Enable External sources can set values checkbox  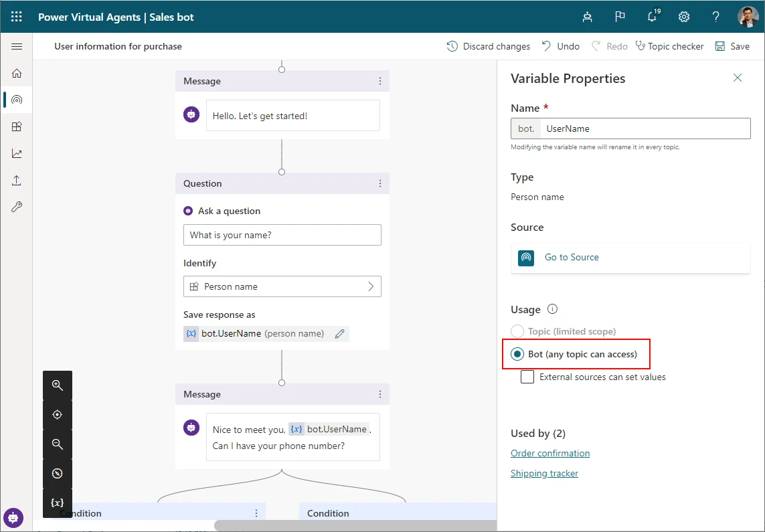527,377
